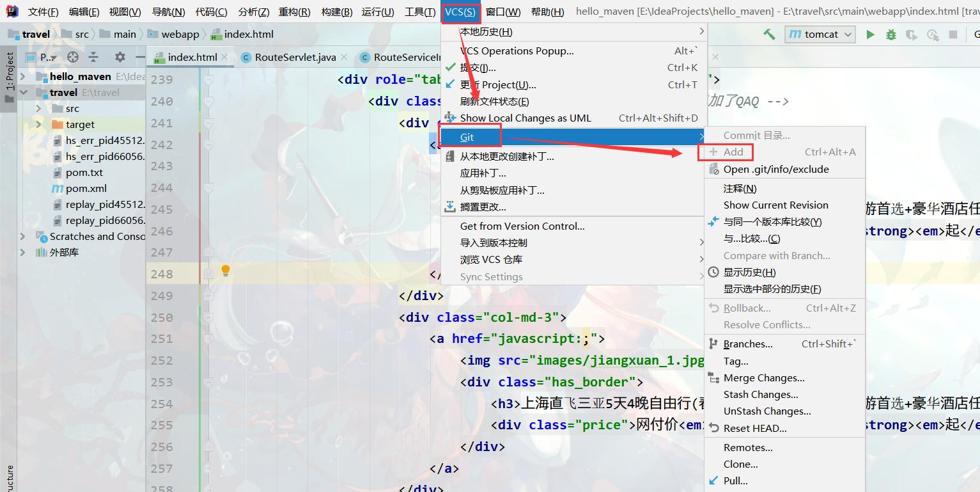The height and width of the screenshot is (492, 980).
Task: Switch to RouteServlet.java tab
Action: 295,57
